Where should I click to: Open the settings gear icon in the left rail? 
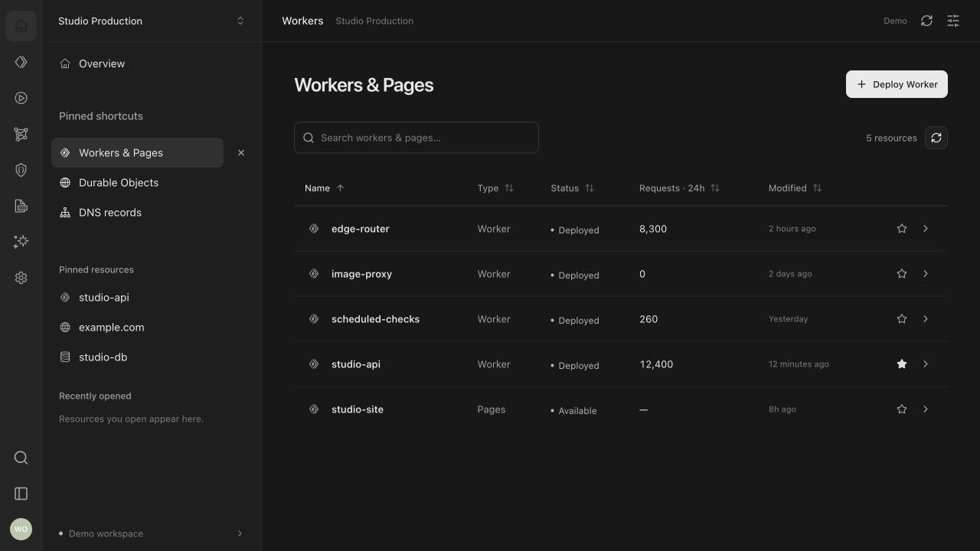tap(21, 278)
